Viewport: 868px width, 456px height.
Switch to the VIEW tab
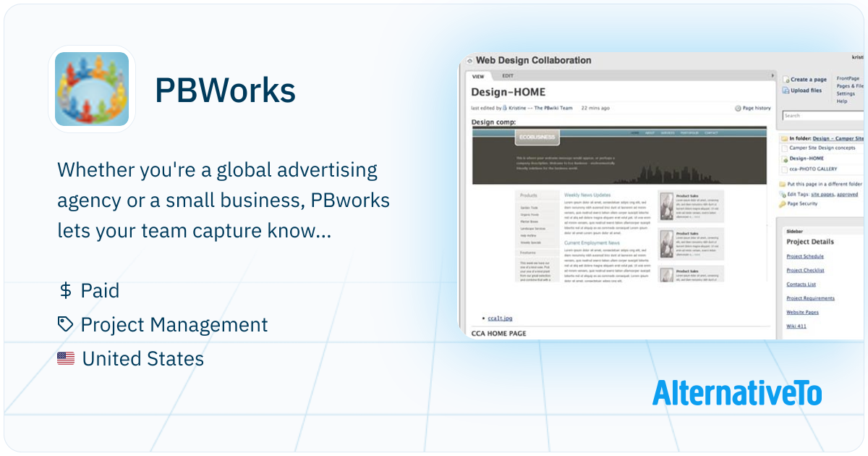click(478, 76)
